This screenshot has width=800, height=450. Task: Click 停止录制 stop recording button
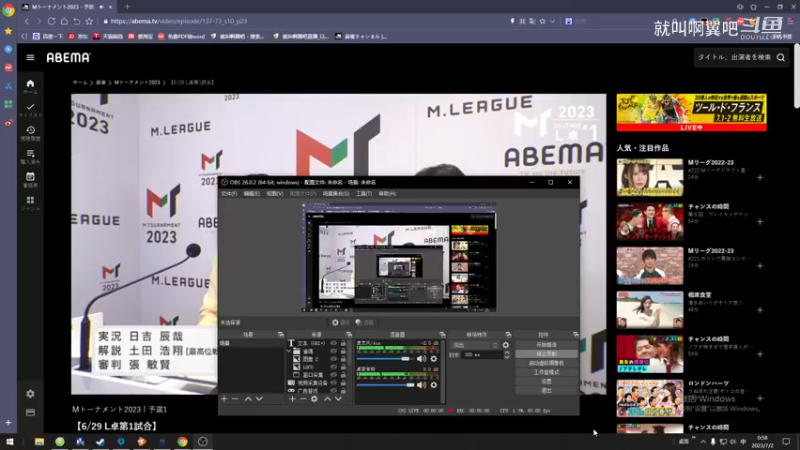pos(546,354)
